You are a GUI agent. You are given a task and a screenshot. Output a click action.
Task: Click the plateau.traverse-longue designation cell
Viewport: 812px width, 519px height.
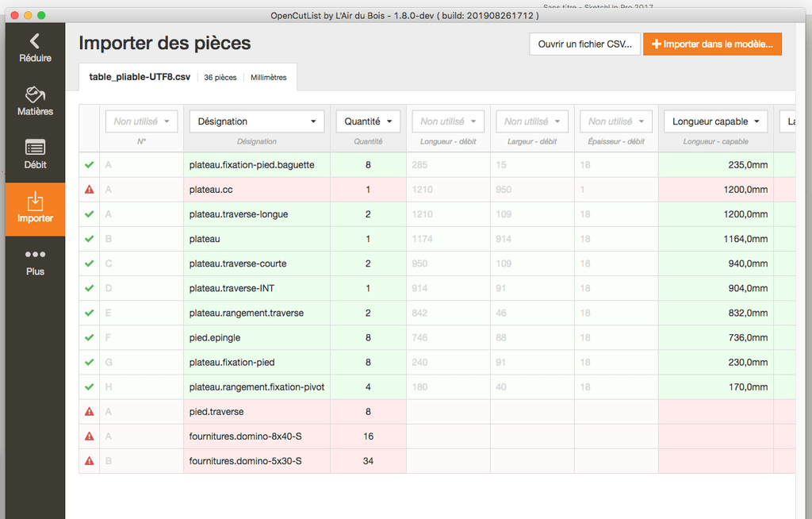[257, 214]
